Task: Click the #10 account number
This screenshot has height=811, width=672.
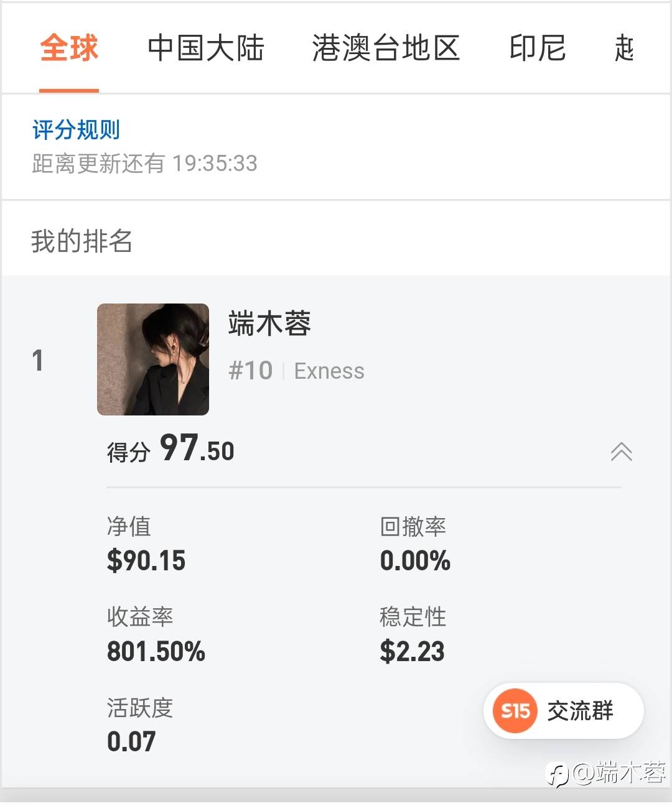Action: (251, 371)
